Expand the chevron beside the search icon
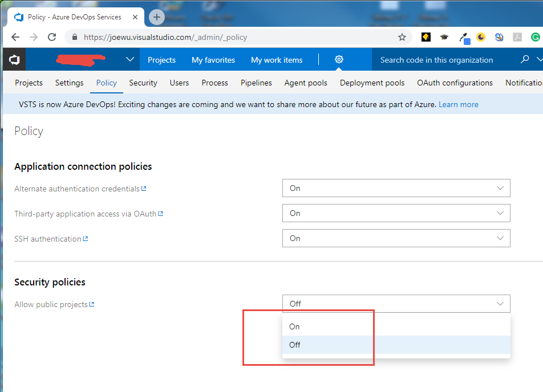 (x=539, y=59)
